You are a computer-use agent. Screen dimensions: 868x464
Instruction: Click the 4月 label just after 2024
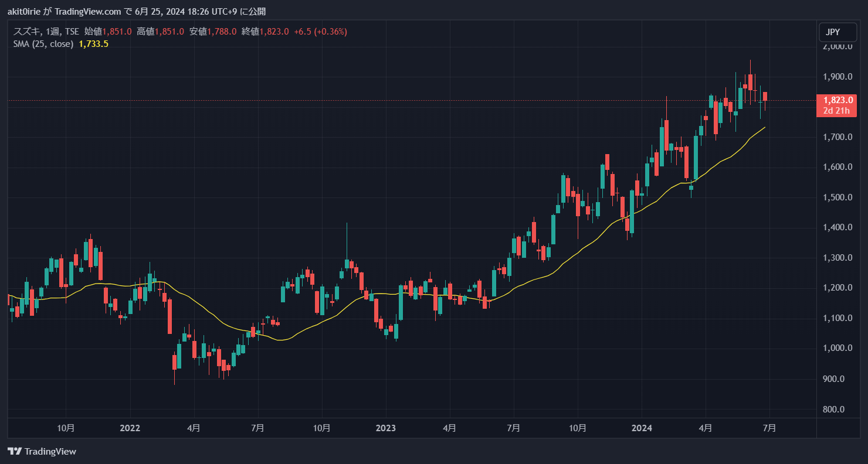pyautogui.click(x=706, y=428)
